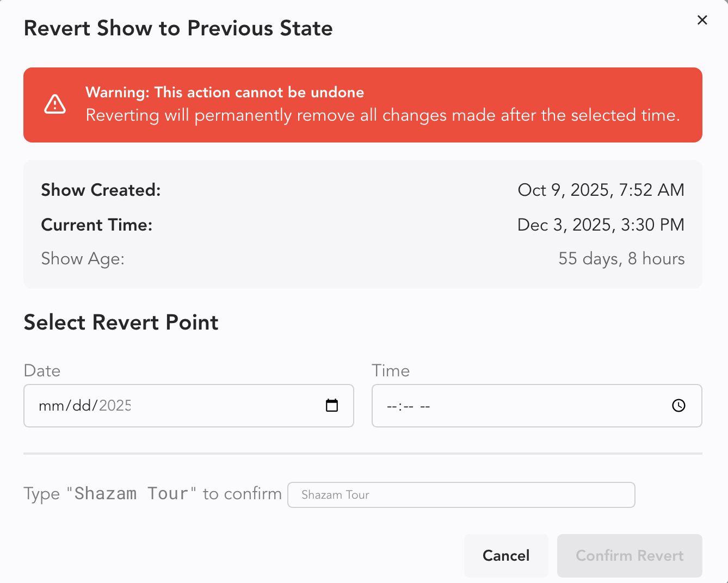Select the AM/PM segment in Time field
The width and height of the screenshot is (728, 583).
(425, 407)
